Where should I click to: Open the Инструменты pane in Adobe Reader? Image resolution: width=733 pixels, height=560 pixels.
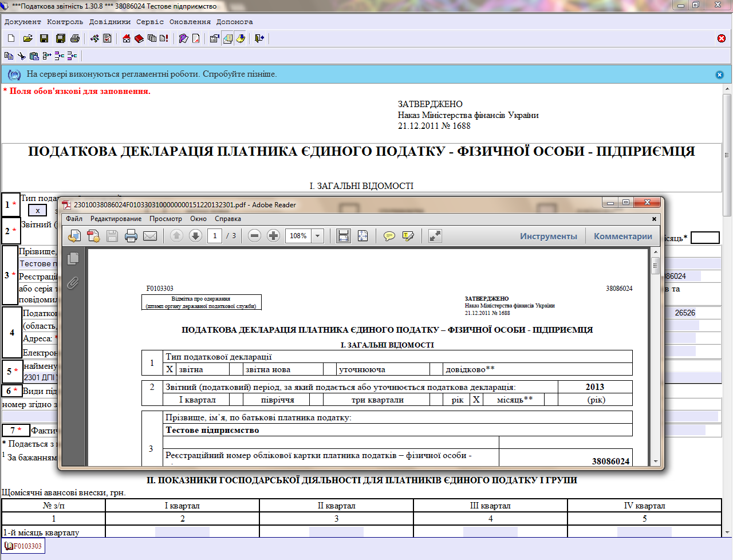[x=548, y=236]
